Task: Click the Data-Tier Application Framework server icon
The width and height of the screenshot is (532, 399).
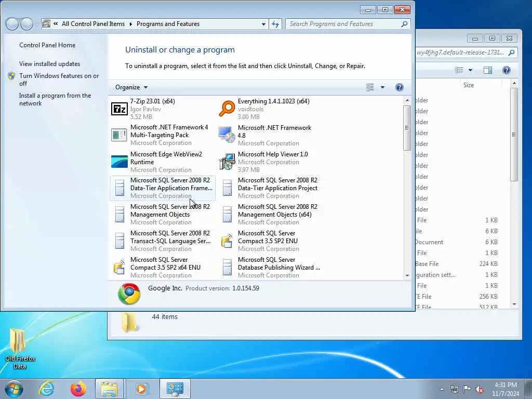Action: click(x=119, y=188)
